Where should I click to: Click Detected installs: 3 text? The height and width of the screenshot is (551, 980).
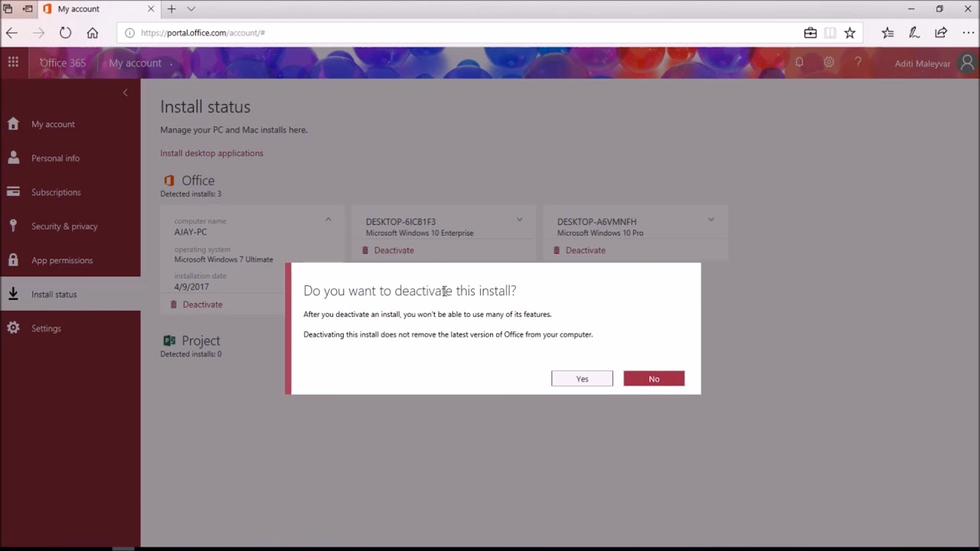pyautogui.click(x=191, y=194)
